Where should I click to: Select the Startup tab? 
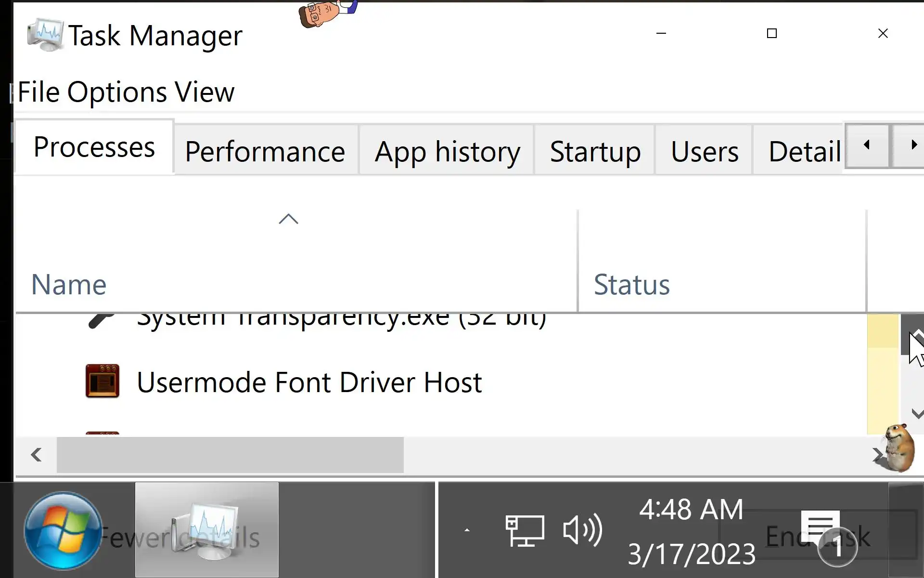595,152
